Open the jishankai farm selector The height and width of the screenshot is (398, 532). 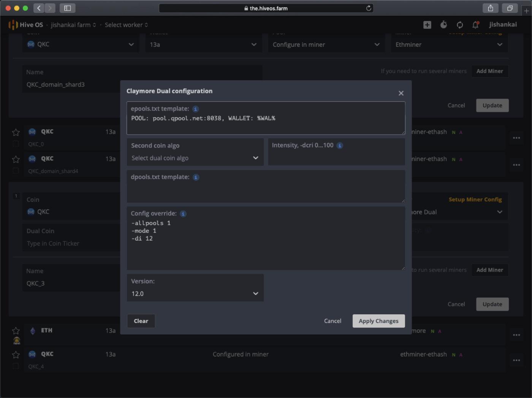[73, 25]
